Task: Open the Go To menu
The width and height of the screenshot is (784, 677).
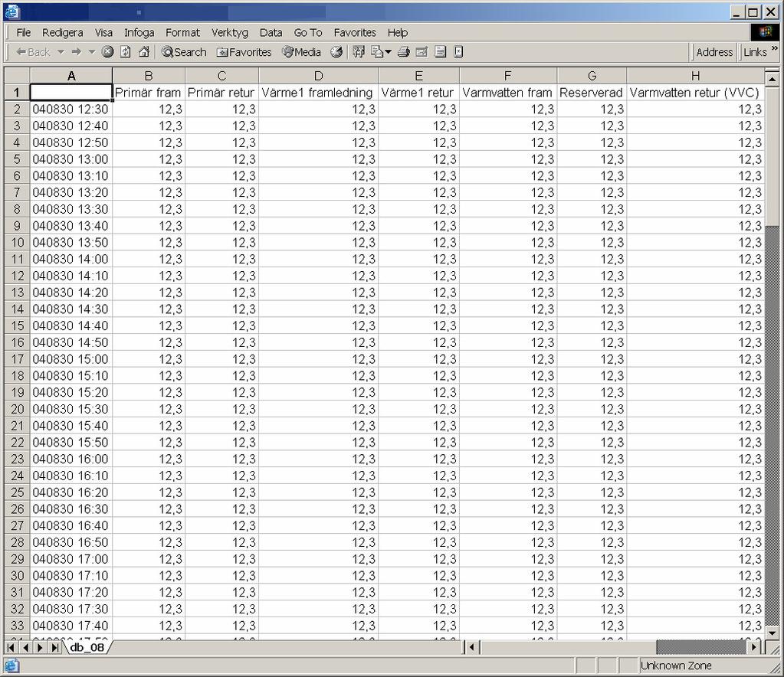Action: tap(308, 32)
